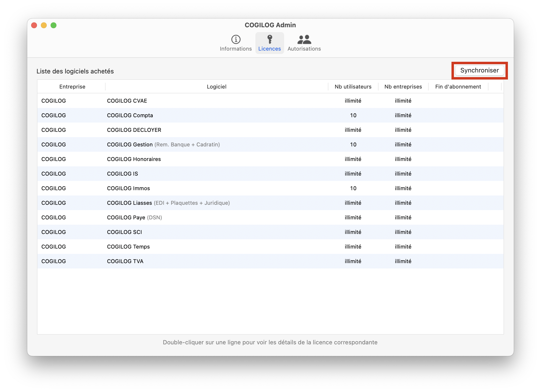541x392 pixels.
Task: Switch to the Autorisations tab label
Action: click(x=304, y=49)
